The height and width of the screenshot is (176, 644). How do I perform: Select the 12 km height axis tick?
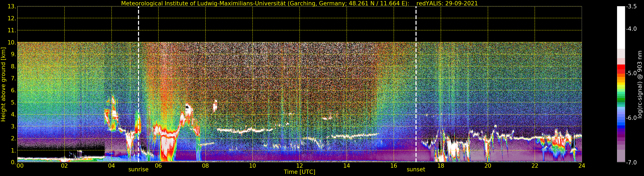(x=12, y=18)
